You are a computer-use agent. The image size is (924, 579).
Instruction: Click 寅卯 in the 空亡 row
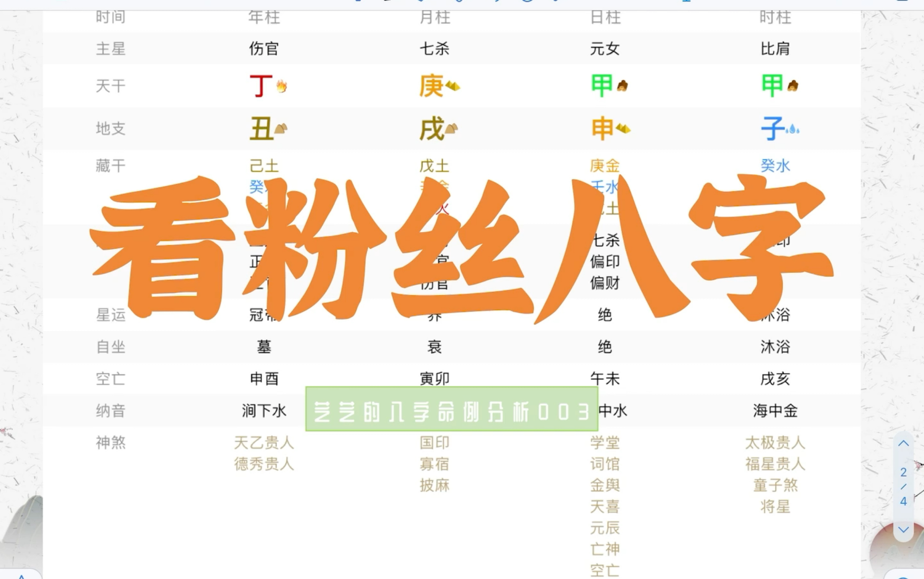[434, 379]
